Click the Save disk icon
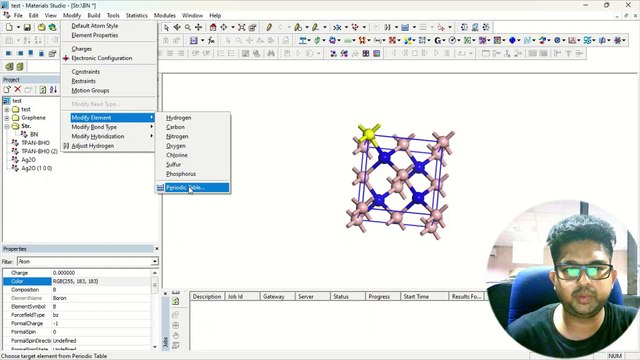 [x=27, y=27]
